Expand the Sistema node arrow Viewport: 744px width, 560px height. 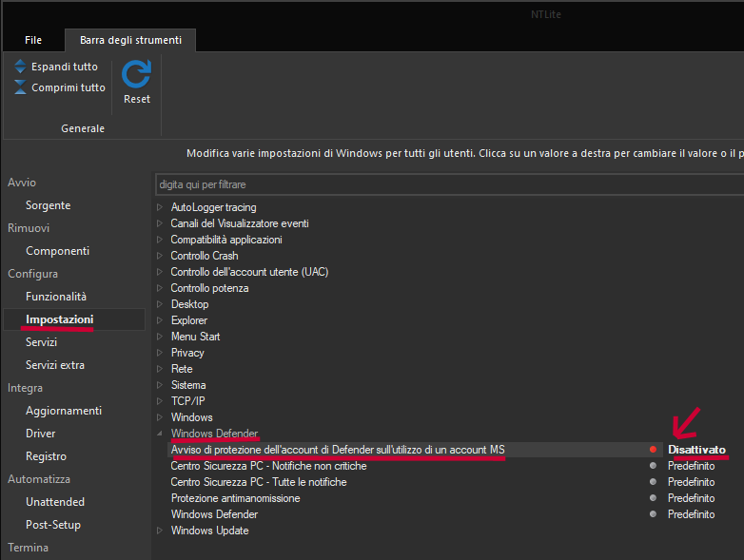point(160,385)
